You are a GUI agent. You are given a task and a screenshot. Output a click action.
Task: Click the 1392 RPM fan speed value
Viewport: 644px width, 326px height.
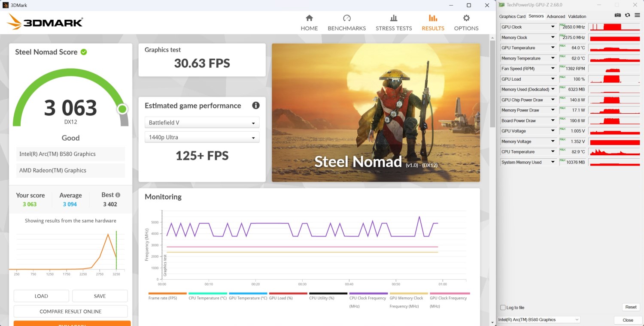tap(575, 69)
